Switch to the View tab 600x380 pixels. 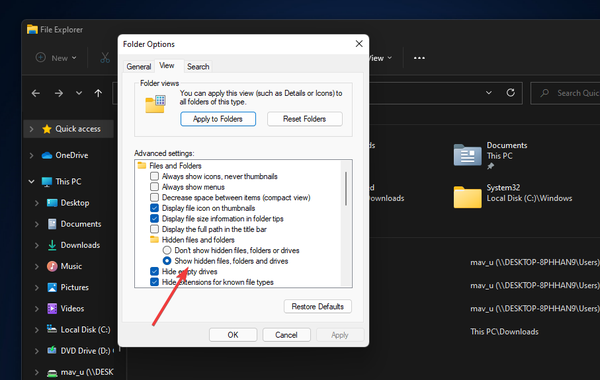point(167,66)
